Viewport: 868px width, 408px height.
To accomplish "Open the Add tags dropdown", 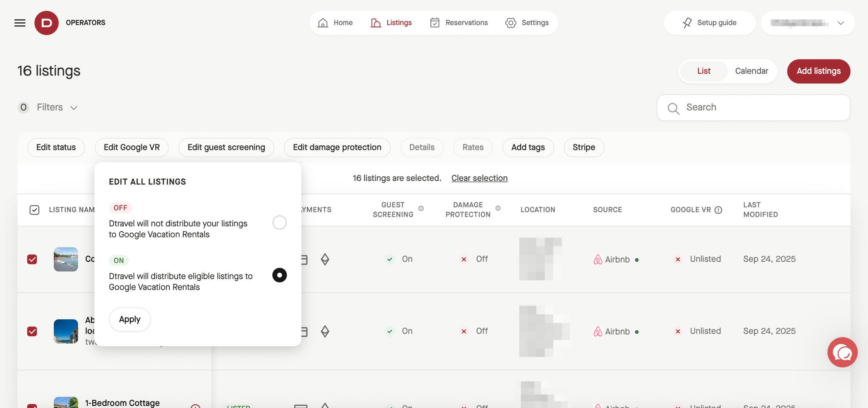I will tap(528, 148).
